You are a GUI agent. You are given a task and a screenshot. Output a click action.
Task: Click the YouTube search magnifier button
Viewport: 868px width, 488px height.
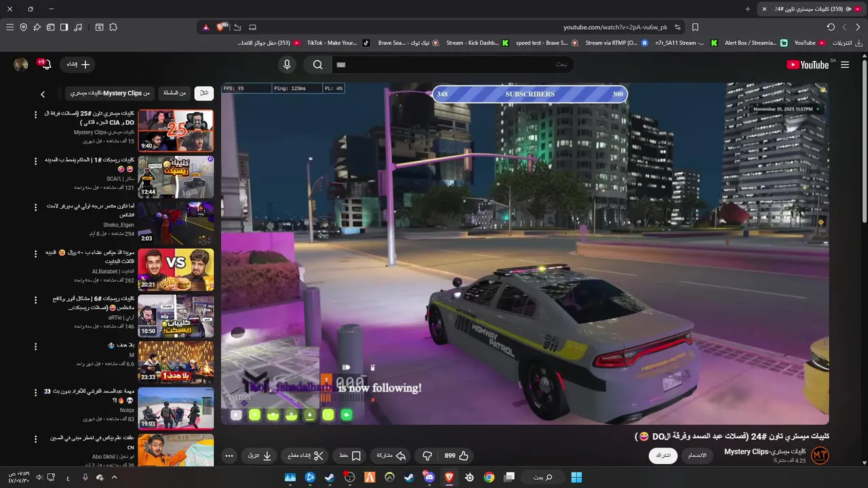[317, 64]
